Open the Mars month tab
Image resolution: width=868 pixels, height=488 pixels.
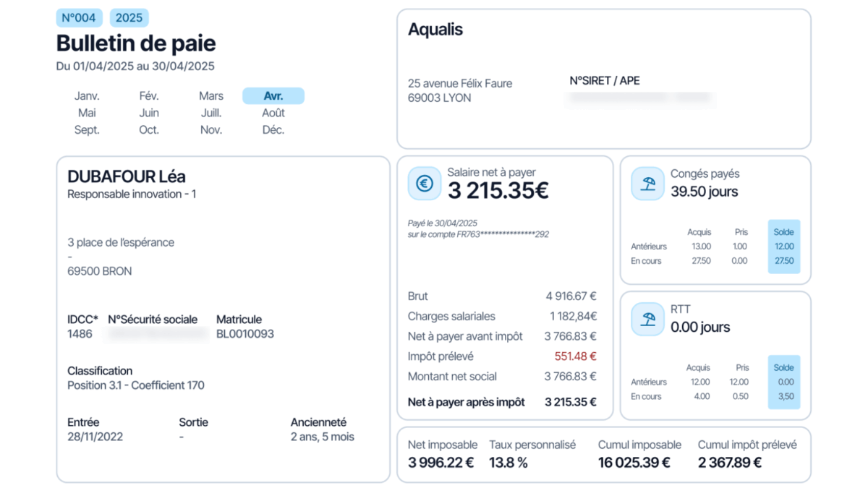(x=211, y=96)
